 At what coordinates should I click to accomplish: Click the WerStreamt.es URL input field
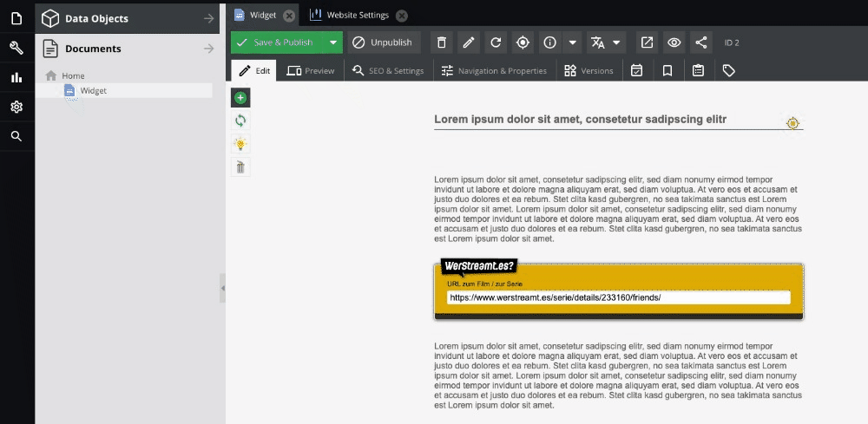[618, 297]
